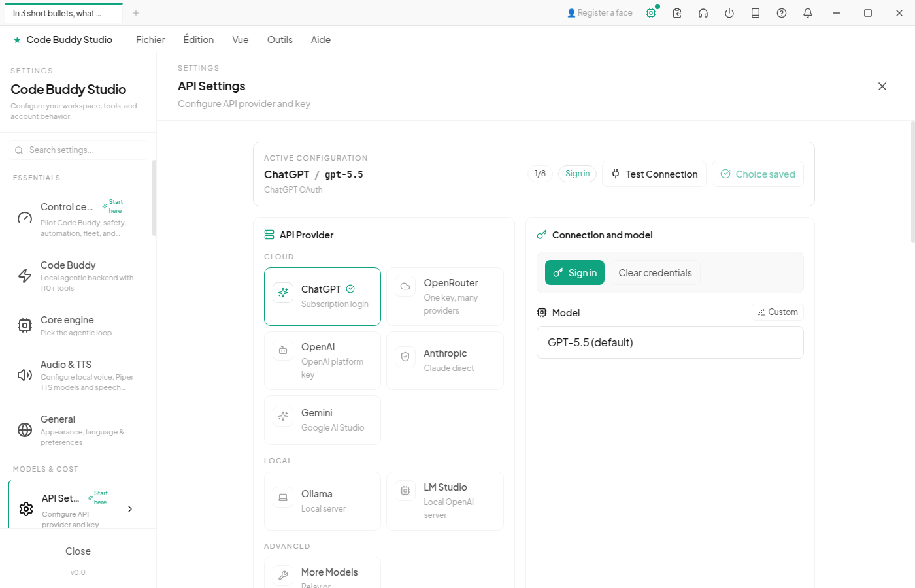Click the Code Buddy Studio star logo

pos(17,40)
